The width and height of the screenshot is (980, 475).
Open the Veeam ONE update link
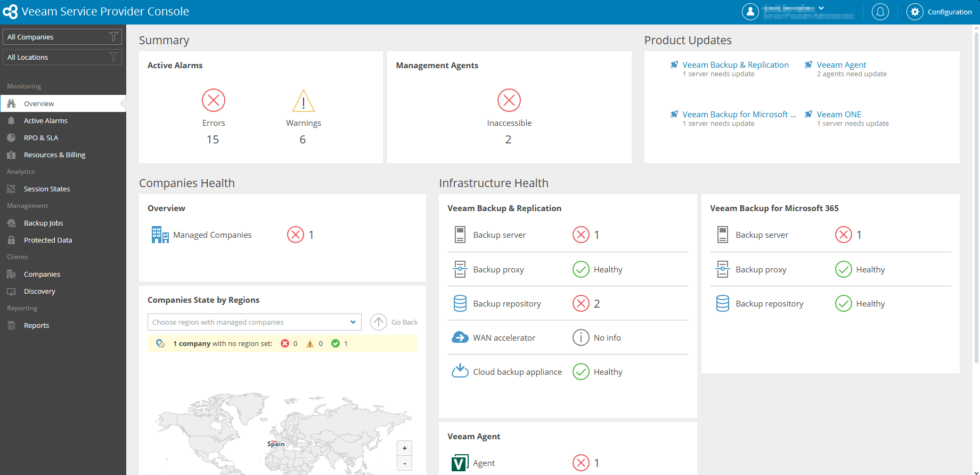(839, 114)
